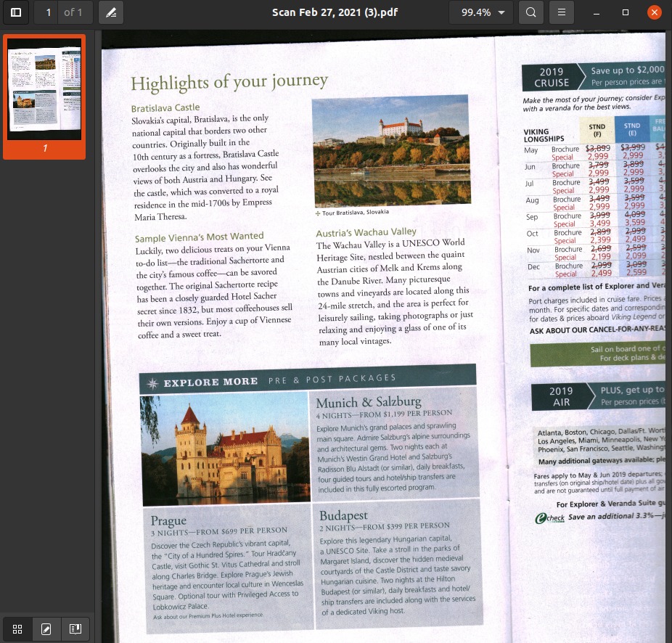Click the 'May' row label in table
This screenshot has width=672, height=643.
(x=530, y=150)
